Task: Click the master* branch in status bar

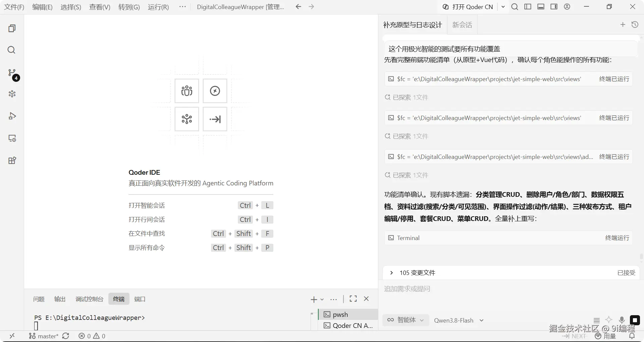Action: [44, 336]
